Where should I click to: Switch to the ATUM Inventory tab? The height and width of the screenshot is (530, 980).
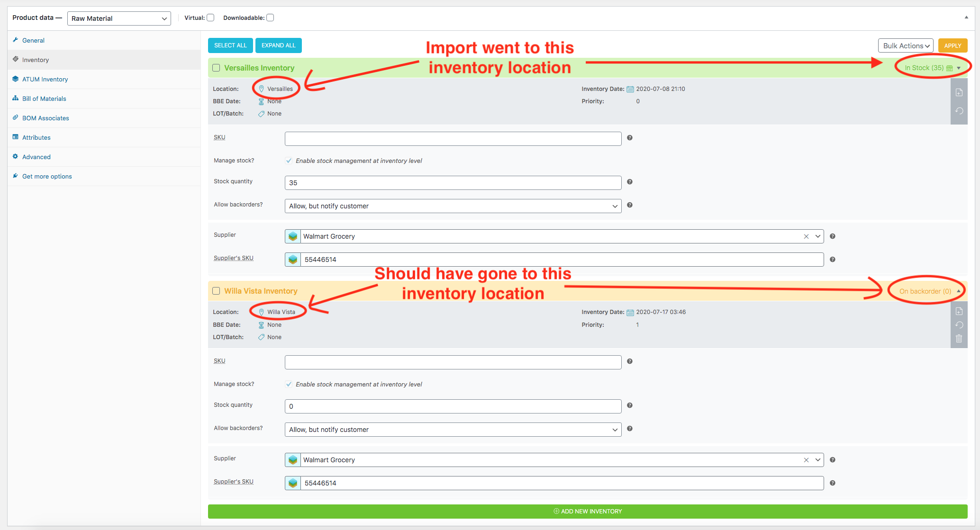pyautogui.click(x=45, y=79)
